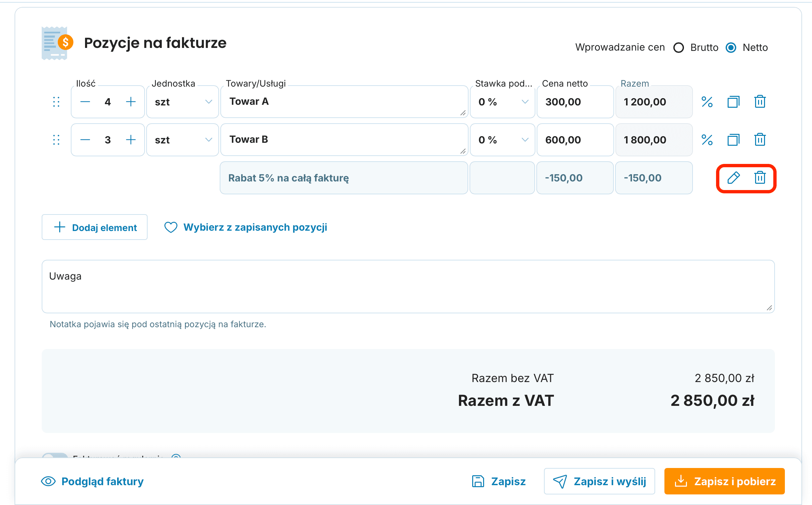This screenshot has height=505, width=812.
Task: Click the Zapisz i pobierz button
Action: tap(724, 481)
